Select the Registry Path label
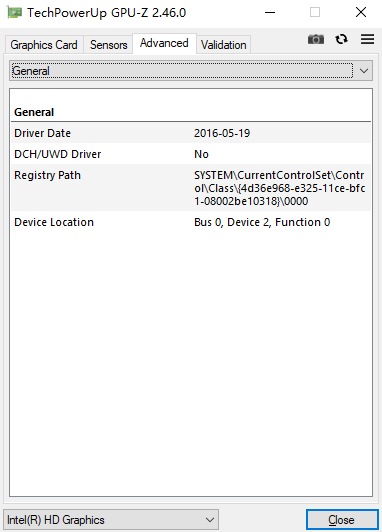382x532 pixels. point(47,175)
